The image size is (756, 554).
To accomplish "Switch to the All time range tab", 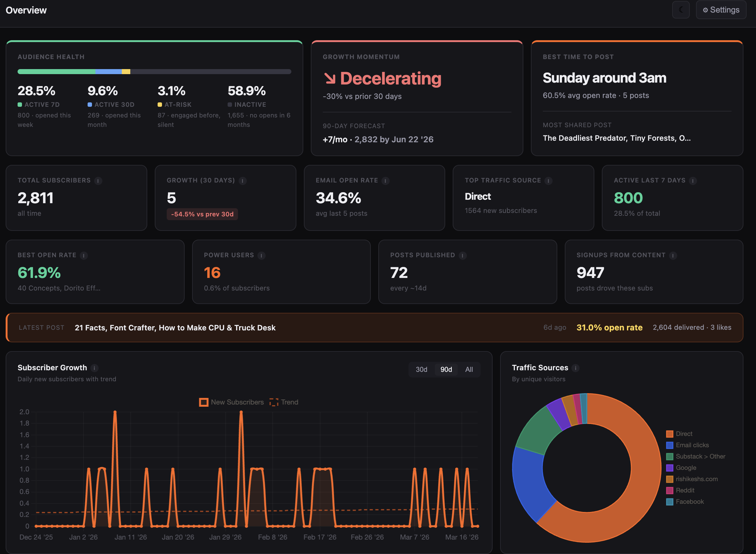I will 469,369.
